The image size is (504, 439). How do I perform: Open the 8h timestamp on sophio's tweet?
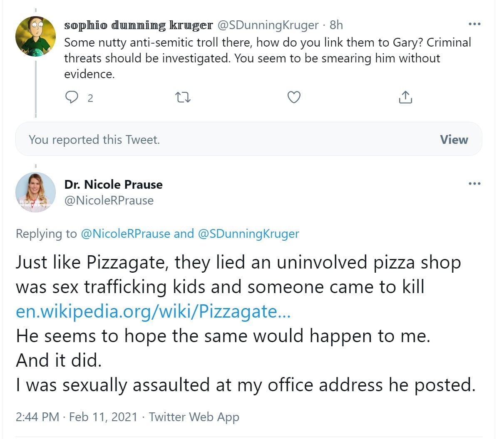pos(336,25)
